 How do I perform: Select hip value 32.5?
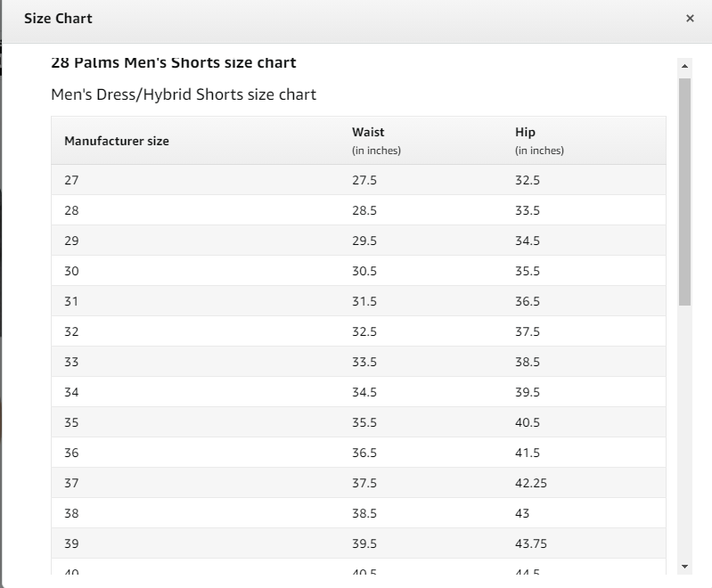528,180
